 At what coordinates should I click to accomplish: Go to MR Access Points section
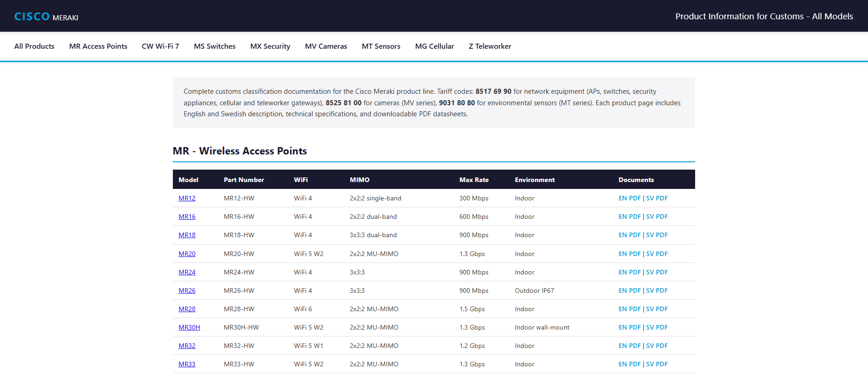click(98, 46)
